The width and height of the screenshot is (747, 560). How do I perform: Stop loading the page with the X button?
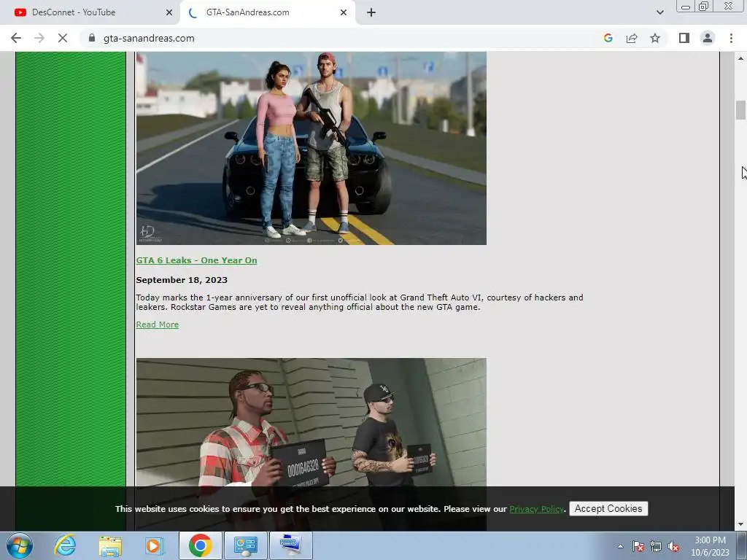pyautogui.click(x=63, y=38)
